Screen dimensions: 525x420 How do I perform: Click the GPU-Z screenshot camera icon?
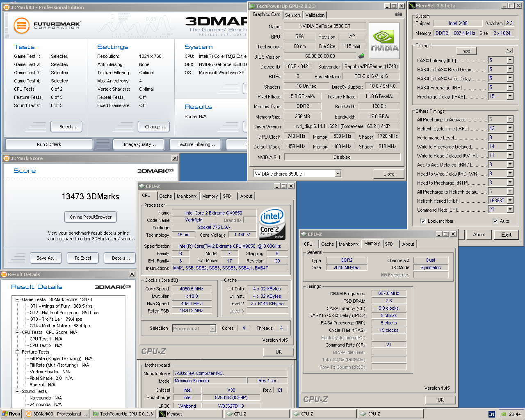398,14
